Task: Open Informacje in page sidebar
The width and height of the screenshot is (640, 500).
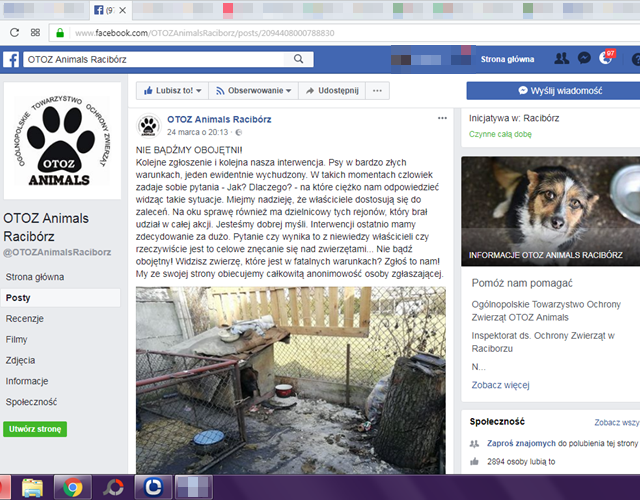Action: pos(27,381)
